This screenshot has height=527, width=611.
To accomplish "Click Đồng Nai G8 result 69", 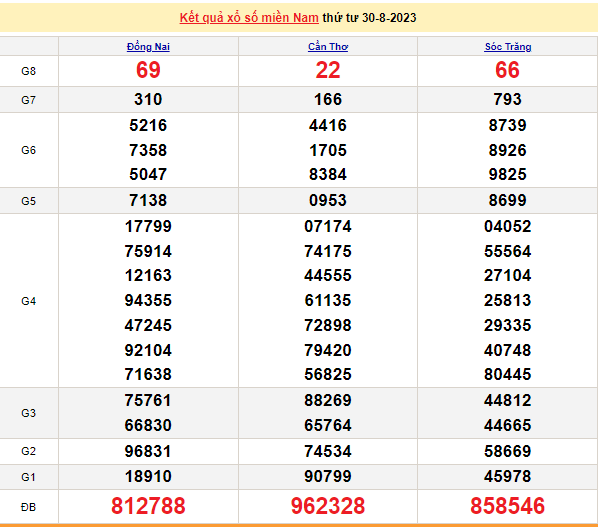I will coord(148,70).
